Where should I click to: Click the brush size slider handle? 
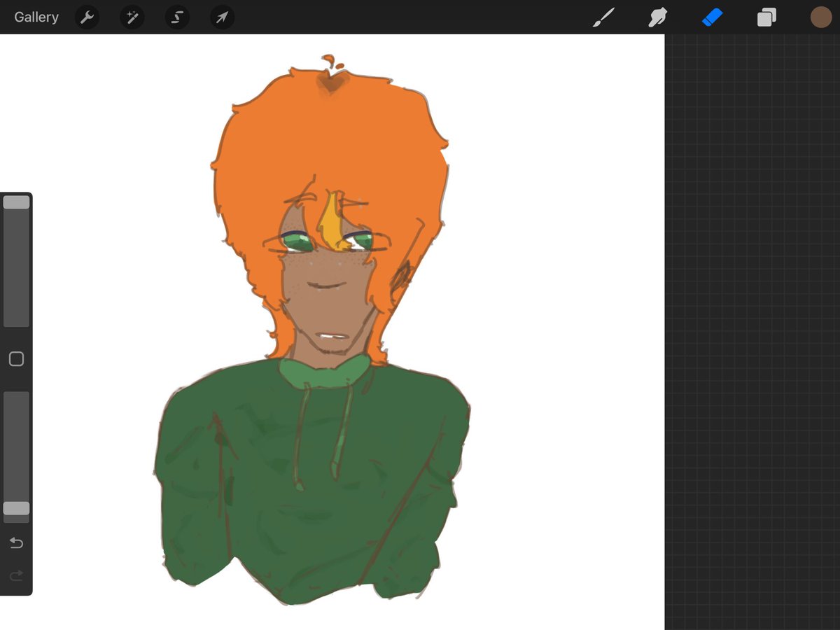pyautogui.click(x=16, y=202)
